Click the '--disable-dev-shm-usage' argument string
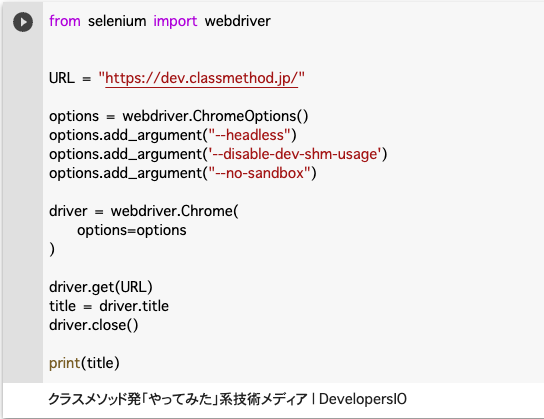The image size is (544, 419). click(294, 154)
